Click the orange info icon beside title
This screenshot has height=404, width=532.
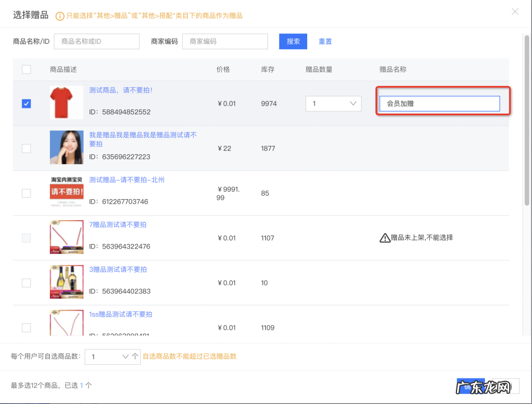(60, 16)
